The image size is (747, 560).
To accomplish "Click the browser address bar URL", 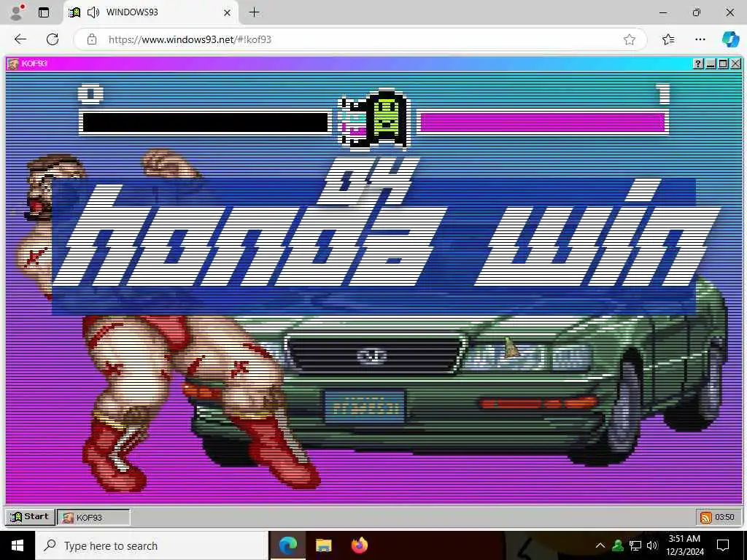I will [x=190, y=39].
